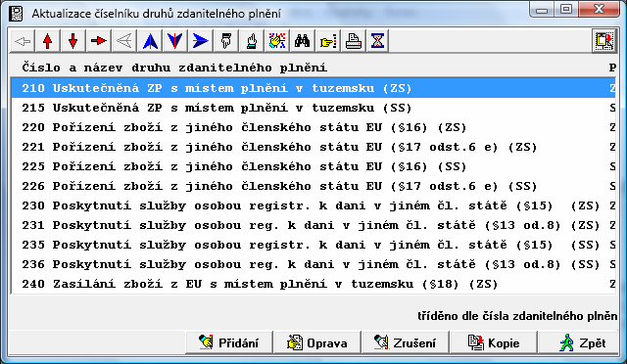627x364 pixels.
Task: Open search with the binoculars icon
Action: [x=303, y=41]
